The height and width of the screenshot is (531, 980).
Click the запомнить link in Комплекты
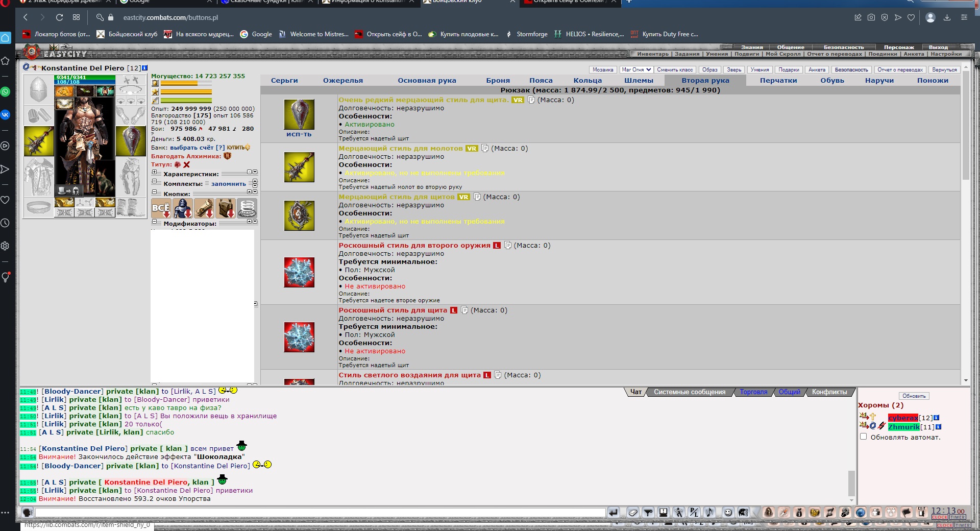pos(229,184)
